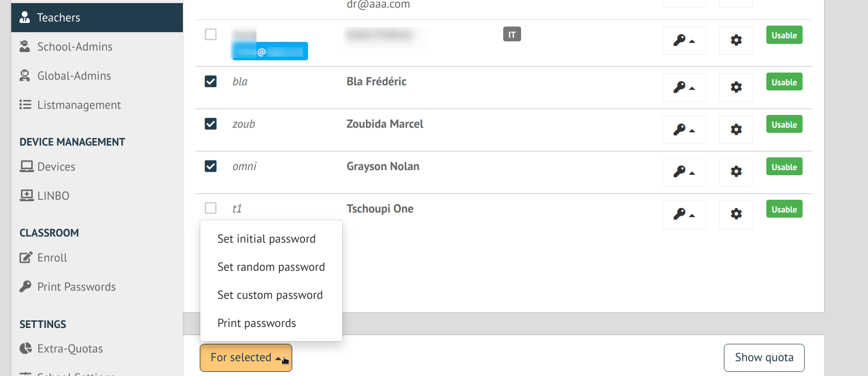868x376 pixels.
Task: Collapse the For selected actions dropdown
Action: [x=246, y=358]
